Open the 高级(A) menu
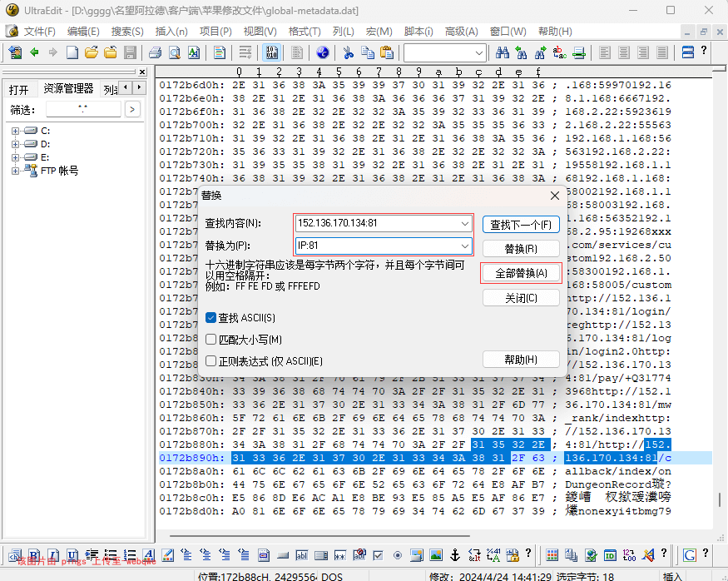The height and width of the screenshot is (581, 728). [x=461, y=32]
